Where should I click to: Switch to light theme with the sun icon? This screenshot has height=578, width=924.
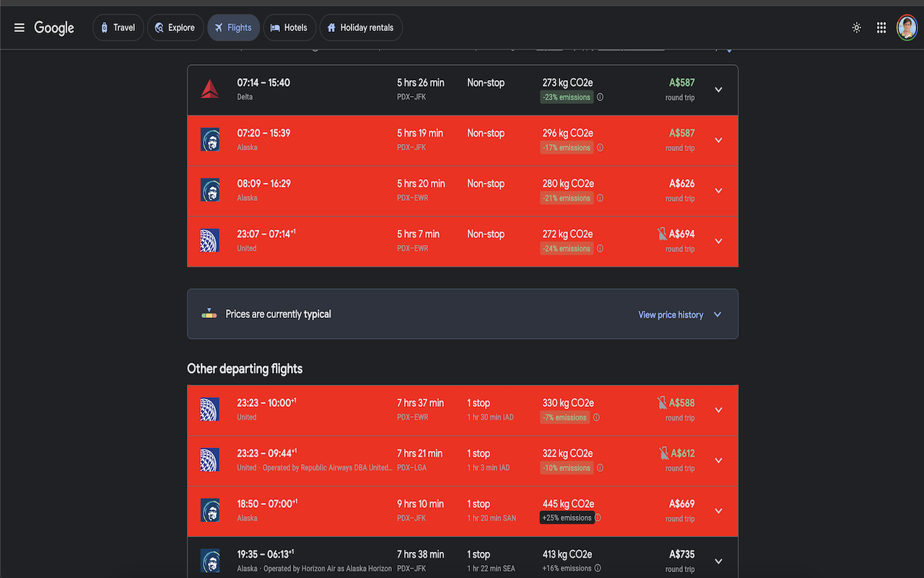pos(856,27)
